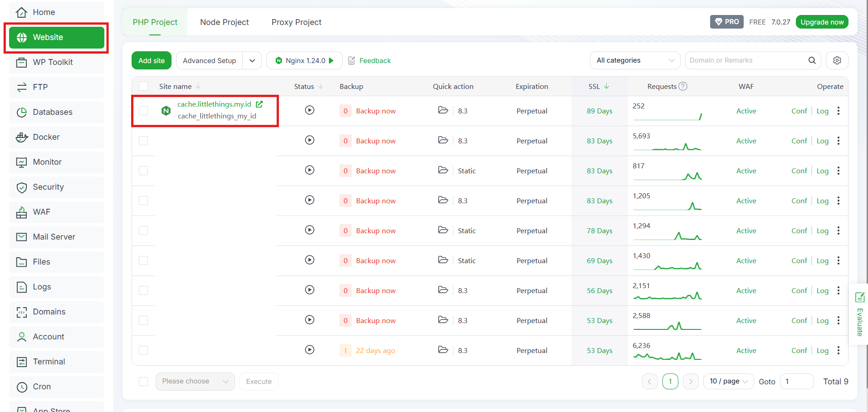Open table settings gear icon
868x412 pixels.
(x=837, y=60)
